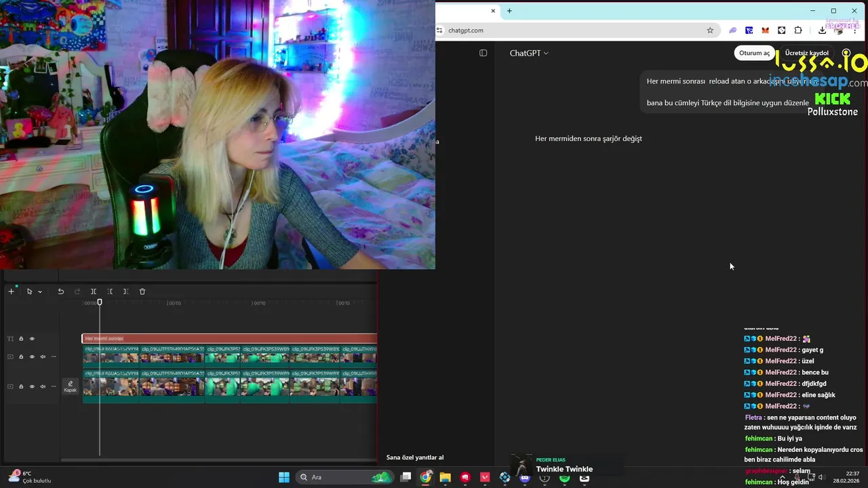868x488 pixels.
Task: Hide the lower video track
Action: coord(32,386)
